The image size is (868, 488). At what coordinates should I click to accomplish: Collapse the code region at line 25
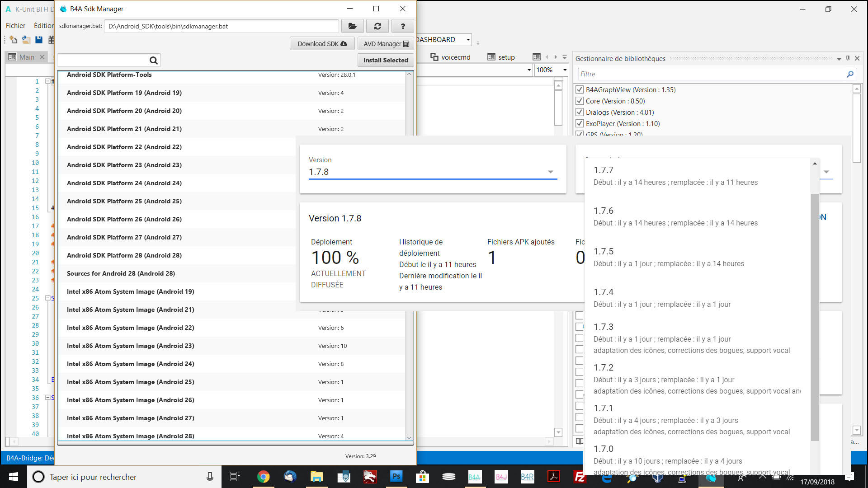click(47, 298)
